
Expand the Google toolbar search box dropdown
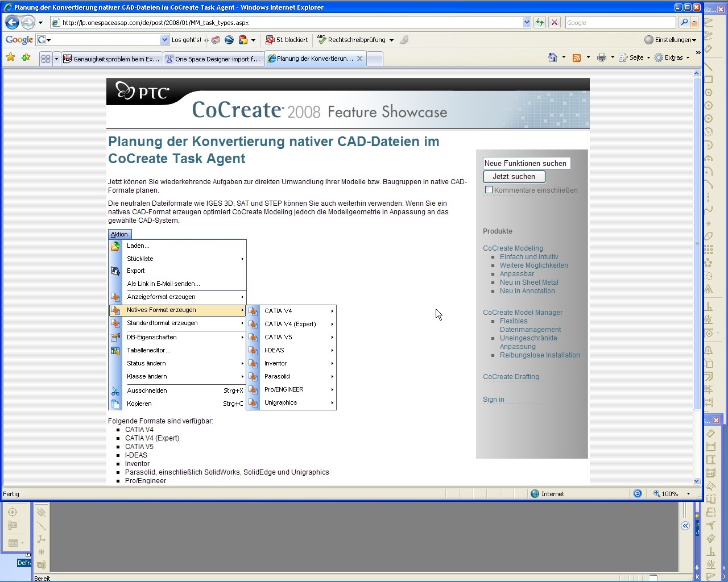164,40
